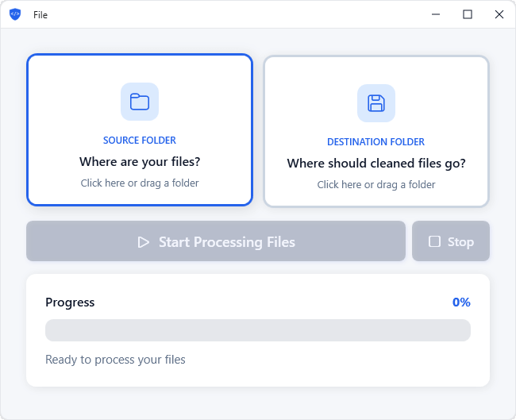Click the folder icon in the Source Folder card
This screenshot has height=420, width=516.
click(x=140, y=102)
